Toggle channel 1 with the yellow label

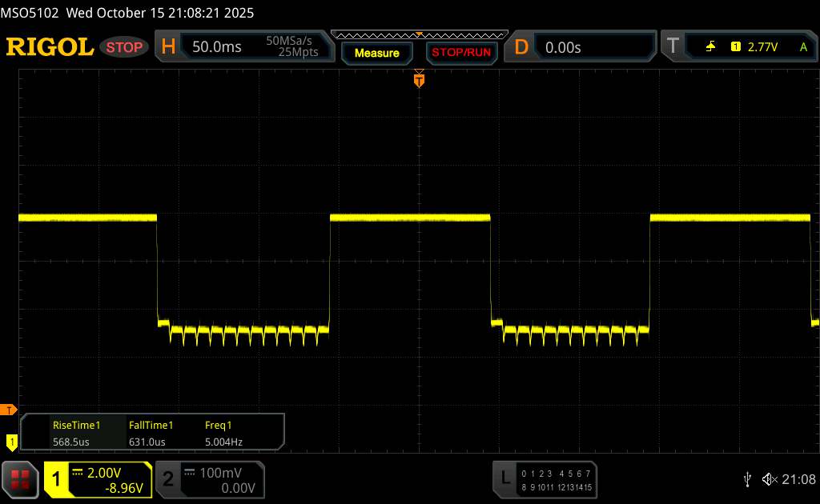pos(58,478)
